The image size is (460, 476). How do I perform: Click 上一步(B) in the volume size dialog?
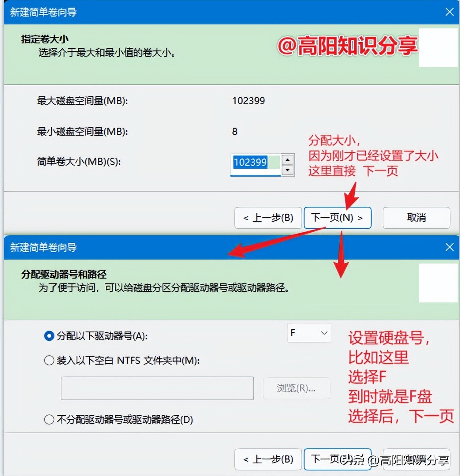268,218
